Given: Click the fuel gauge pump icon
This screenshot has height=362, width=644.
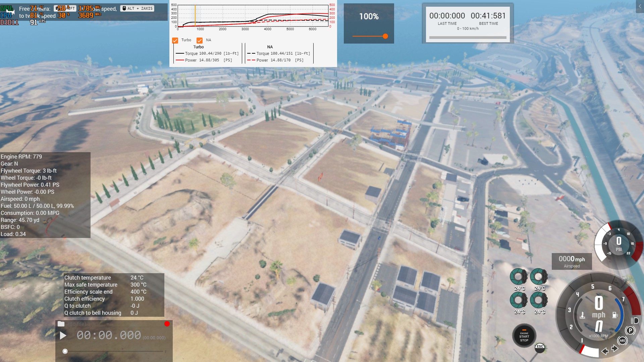Looking at the screenshot, I should (x=615, y=315).
